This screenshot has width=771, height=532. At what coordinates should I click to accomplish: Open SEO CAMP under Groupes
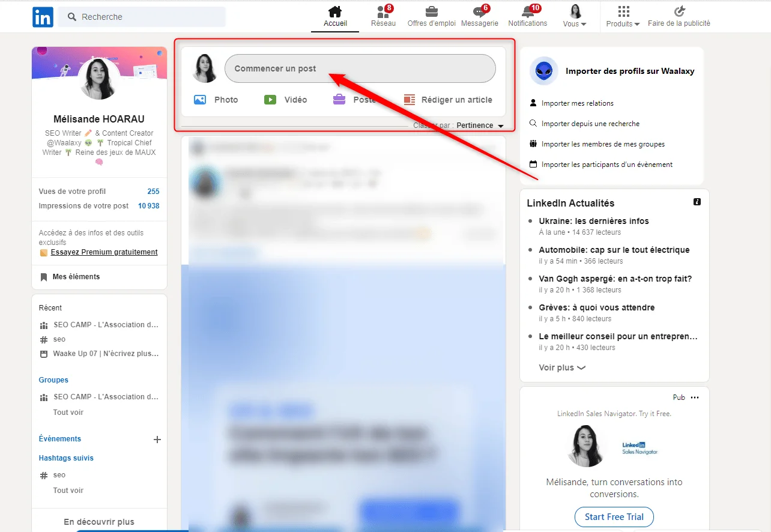[x=100, y=397]
